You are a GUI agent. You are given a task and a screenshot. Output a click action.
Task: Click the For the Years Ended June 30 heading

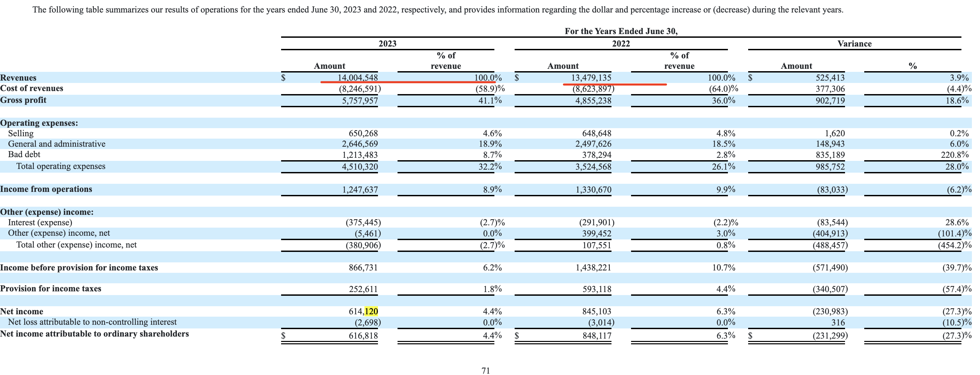pyautogui.click(x=621, y=31)
